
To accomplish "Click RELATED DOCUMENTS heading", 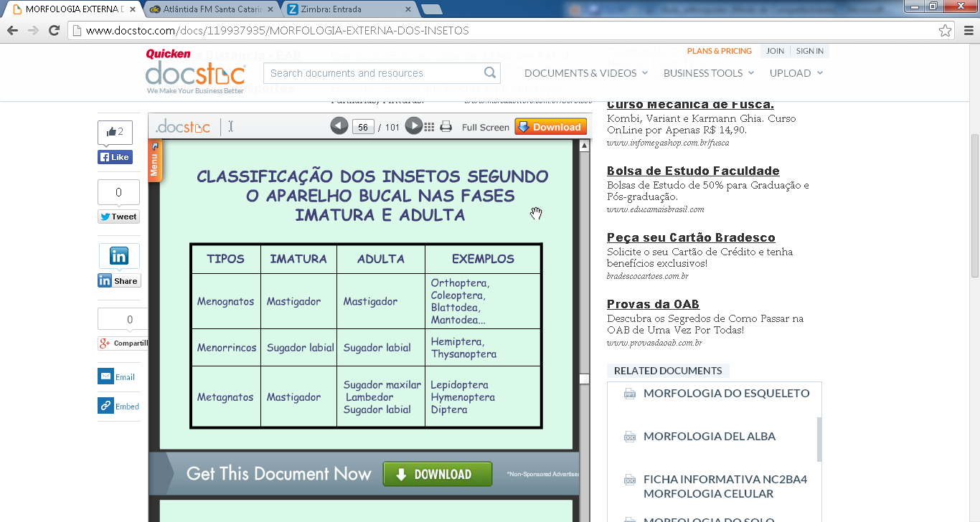I will pyautogui.click(x=668, y=371).
